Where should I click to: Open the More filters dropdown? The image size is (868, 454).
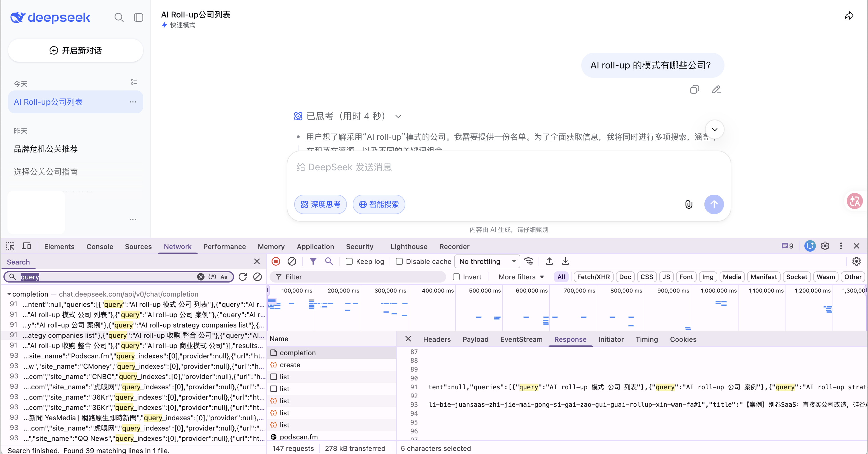(521, 277)
